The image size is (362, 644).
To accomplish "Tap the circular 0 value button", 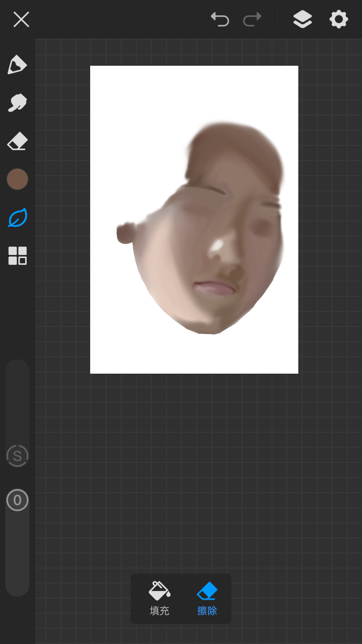I will pyautogui.click(x=17, y=500).
